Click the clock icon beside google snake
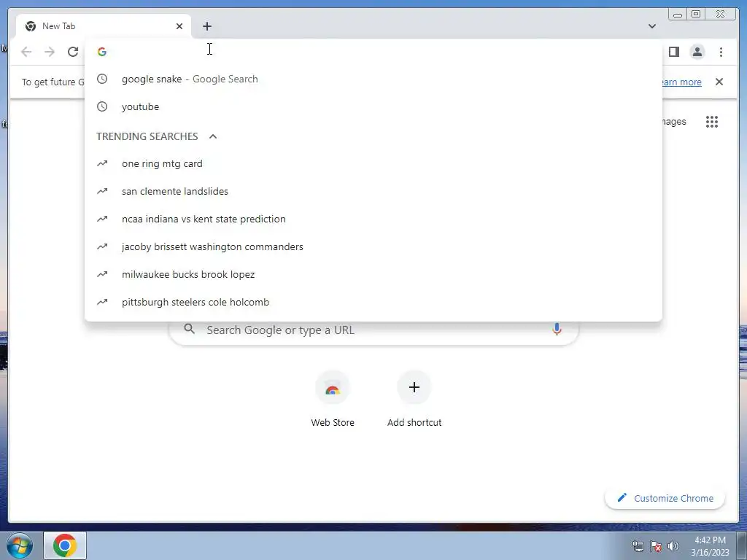This screenshot has height=560, width=747. pos(102,79)
